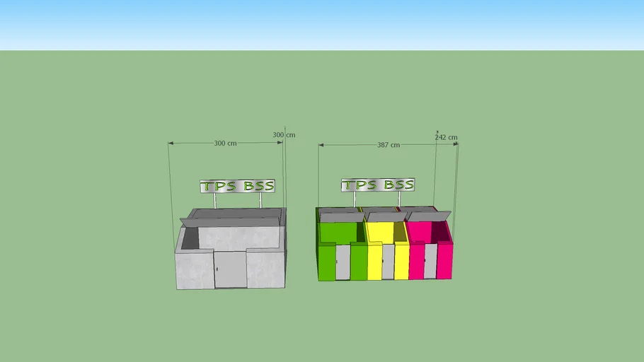The height and width of the screenshot is (362, 644).
Task: Click the left TPS BSS sign
Action: (237, 187)
